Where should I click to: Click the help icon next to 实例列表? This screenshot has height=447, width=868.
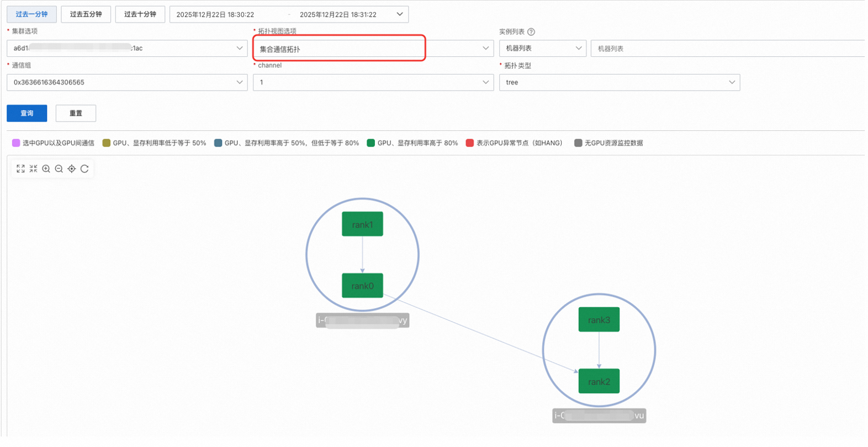pyautogui.click(x=531, y=31)
